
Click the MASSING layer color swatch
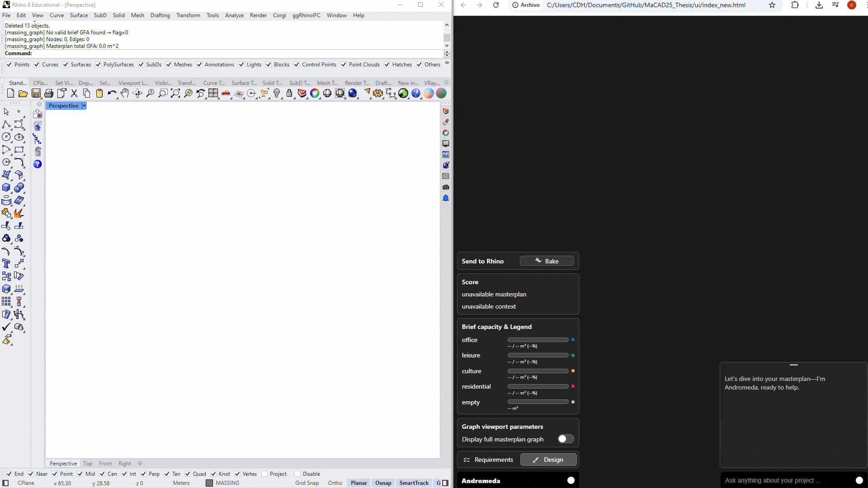coord(209,483)
